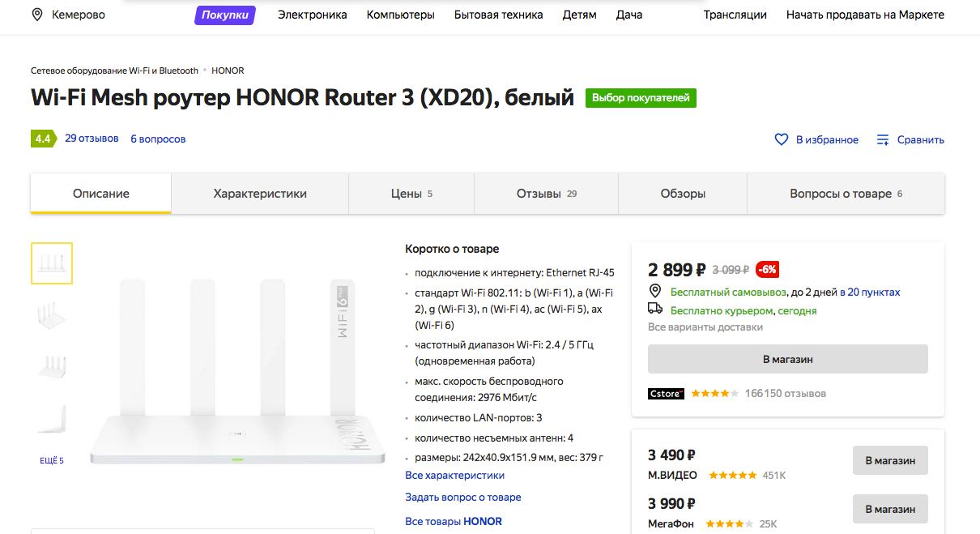Screen dimensions: 980x534
Task: Open the Бытовая техника category
Action: [500, 15]
